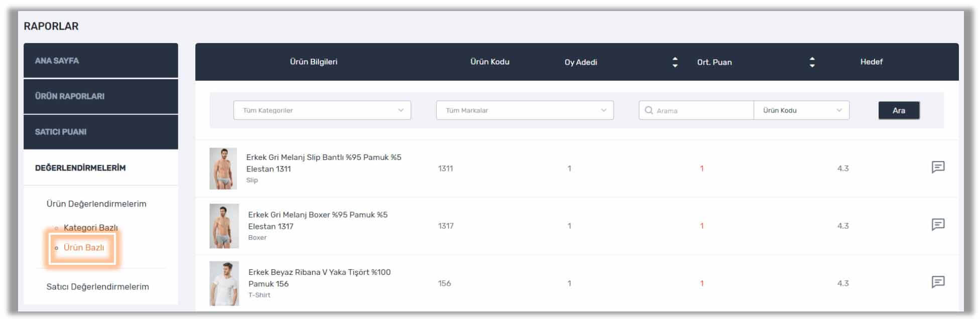Select Kategori Bazlı report
Image resolution: width=980 pixels, height=319 pixels.
tap(91, 228)
